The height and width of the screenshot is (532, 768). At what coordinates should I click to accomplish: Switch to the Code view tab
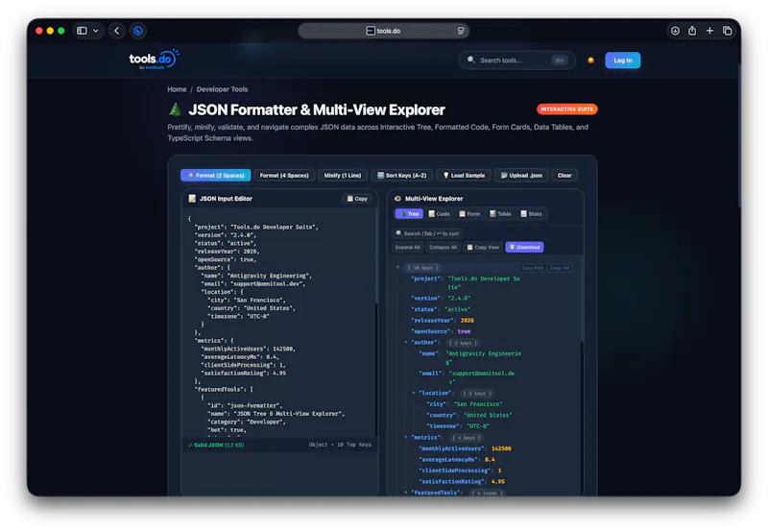click(x=439, y=214)
